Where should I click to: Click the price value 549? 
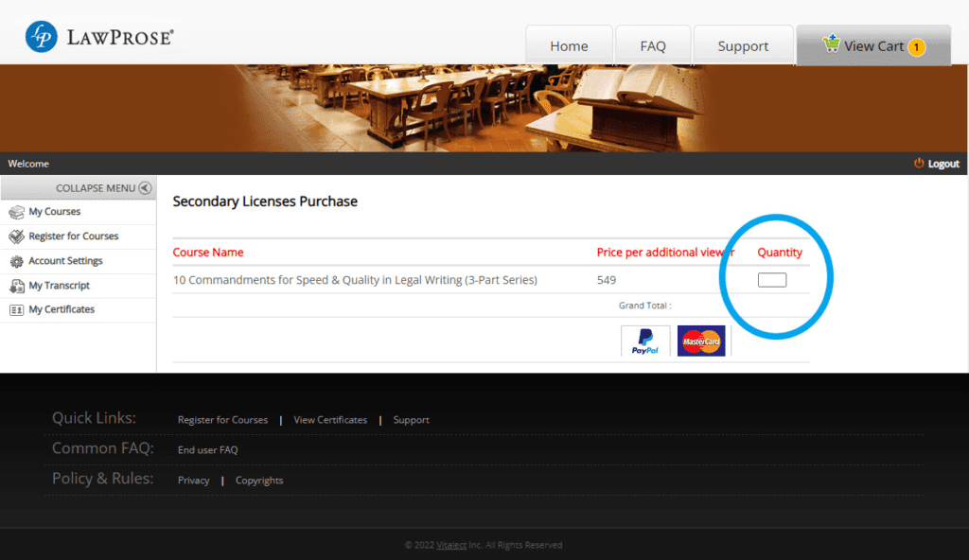(x=607, y=280)
